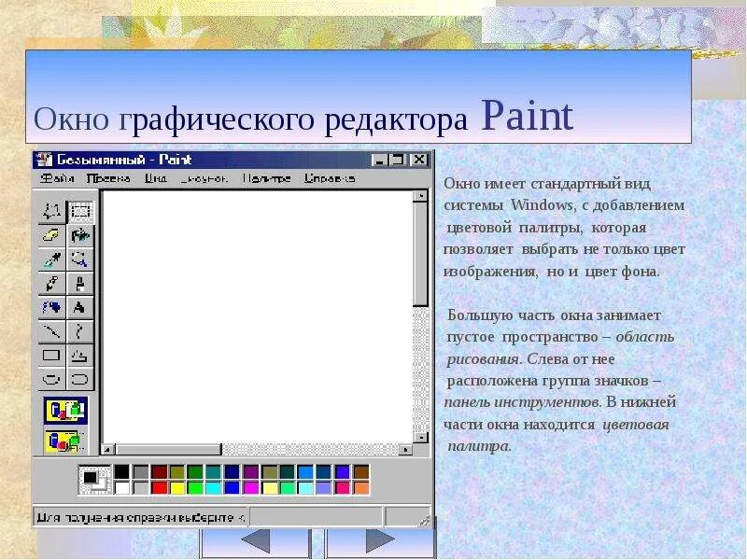
Task: Pick the Rectangle shape tool
Action: [51, 356]
